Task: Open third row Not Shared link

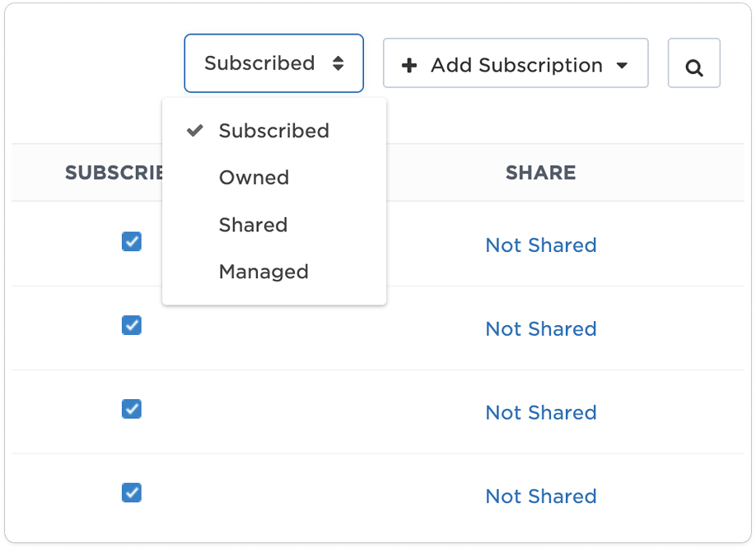Action: (541, 412)
